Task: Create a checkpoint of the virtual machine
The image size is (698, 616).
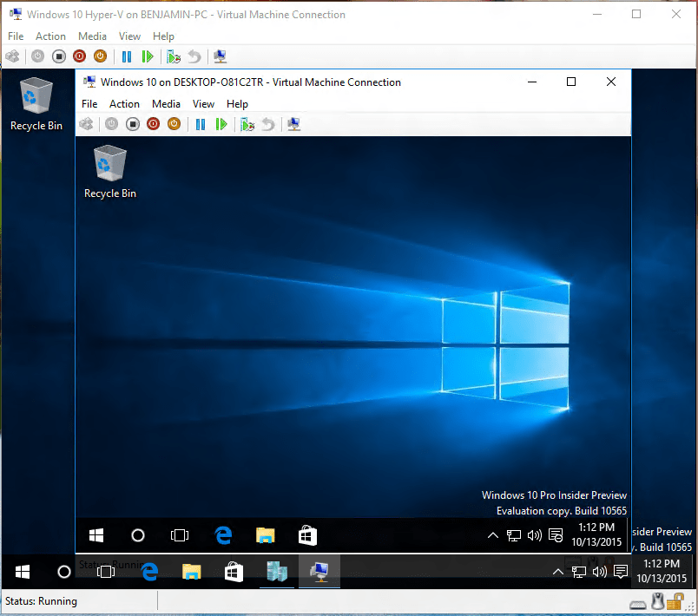Action: pos(247,123)
